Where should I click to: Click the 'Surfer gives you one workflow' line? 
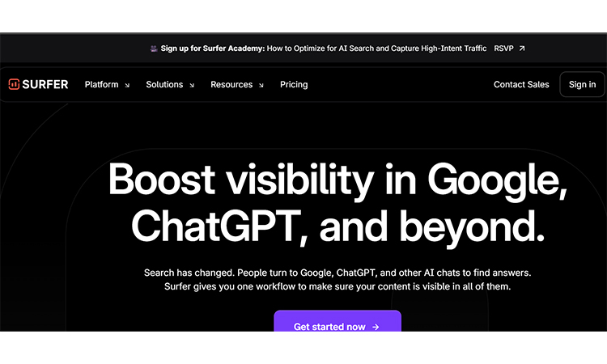337,286
